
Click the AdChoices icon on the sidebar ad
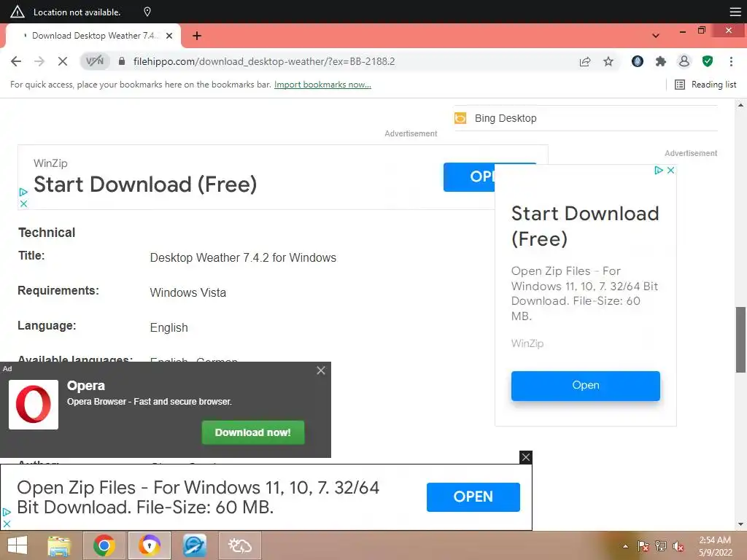(x=659, y=171)
